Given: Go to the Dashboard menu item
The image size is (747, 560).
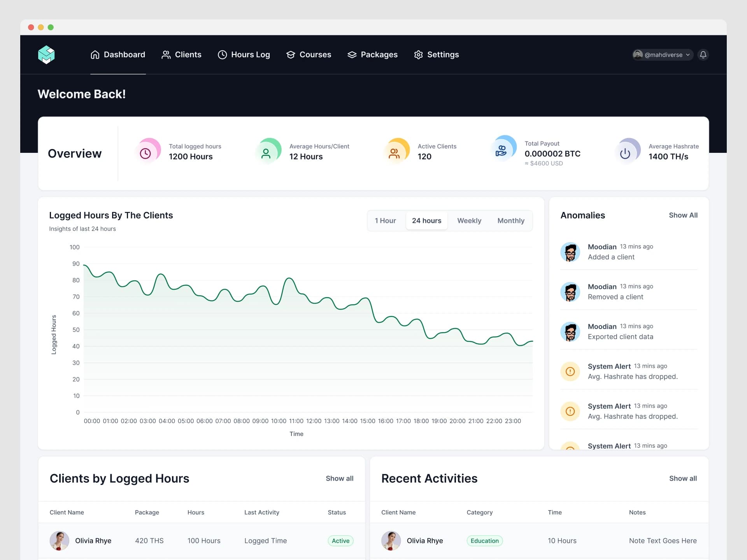Looking at the screenshot, I should click(118, 55).
